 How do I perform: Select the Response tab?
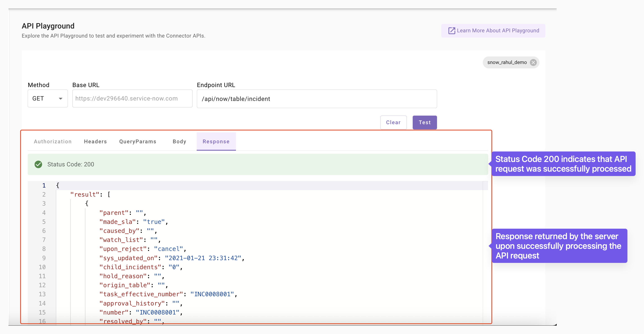click(216, 141)
